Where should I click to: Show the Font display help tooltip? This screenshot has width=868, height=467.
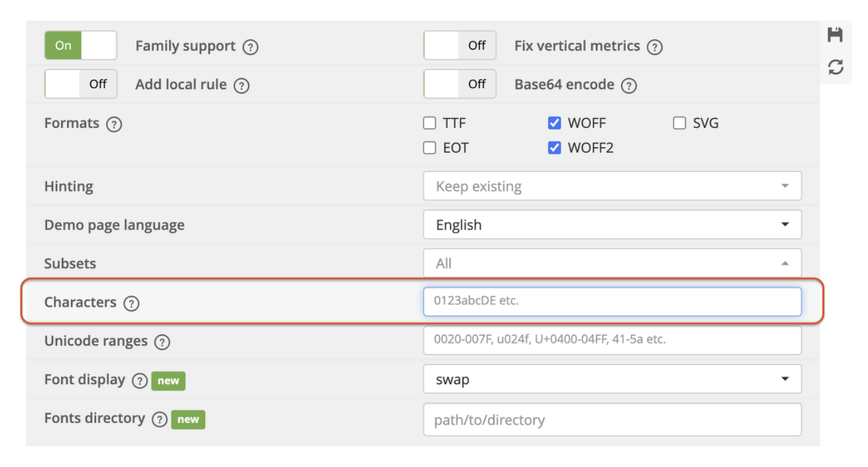[139, 381]
